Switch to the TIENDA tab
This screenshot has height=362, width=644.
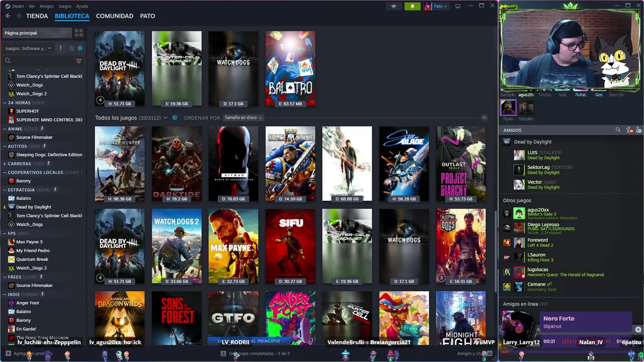(37, 16)
